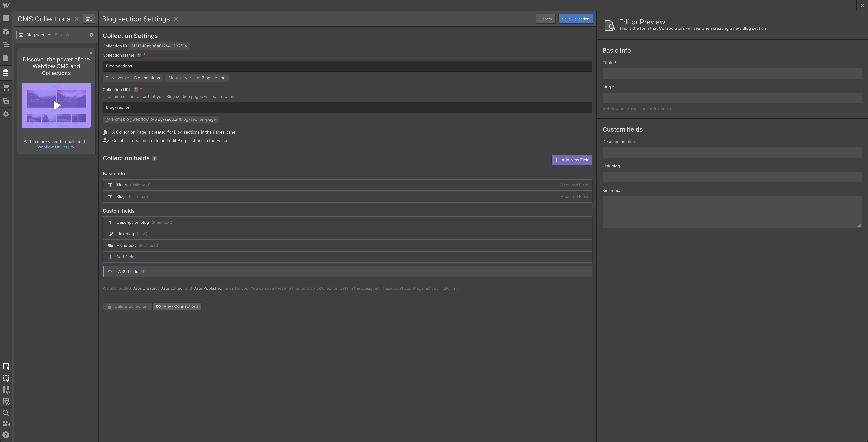Show help for Collection Name
The width and height of the screenshot is (868, 442).
click(139, 55)
